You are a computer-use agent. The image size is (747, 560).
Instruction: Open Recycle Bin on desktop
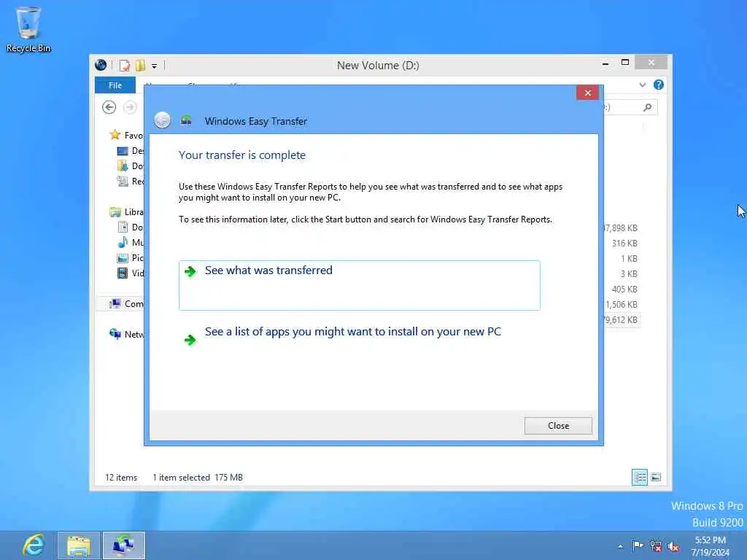[x=28, y=29]
